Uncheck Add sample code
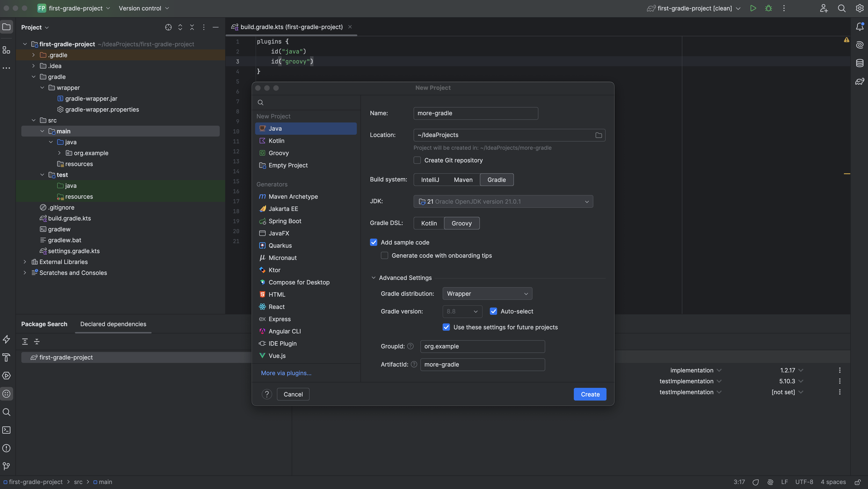This screenshot has width=868, height=489. click(x=374, y=242)
